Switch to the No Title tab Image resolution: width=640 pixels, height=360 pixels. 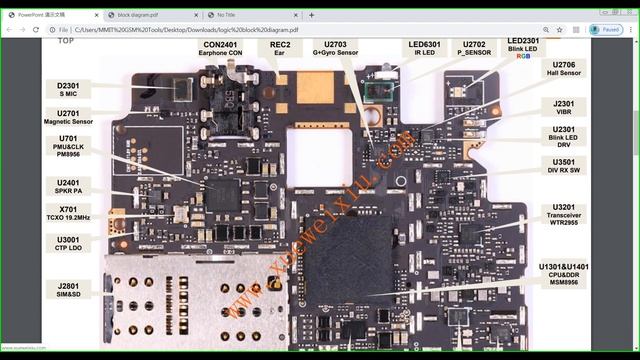253,15
